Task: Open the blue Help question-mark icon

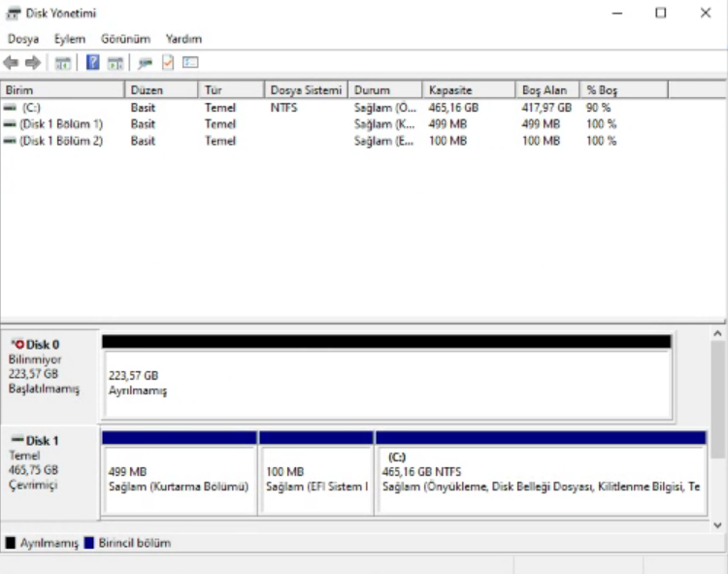Action: tap(93, 62)
